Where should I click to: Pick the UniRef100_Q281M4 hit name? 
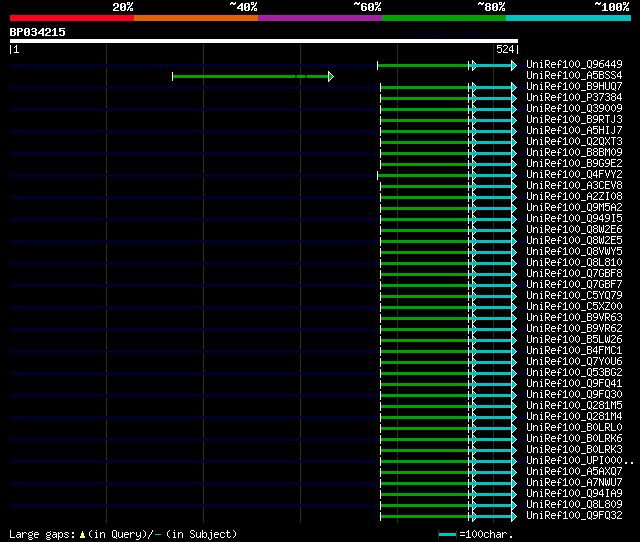[x=574, y=417]
